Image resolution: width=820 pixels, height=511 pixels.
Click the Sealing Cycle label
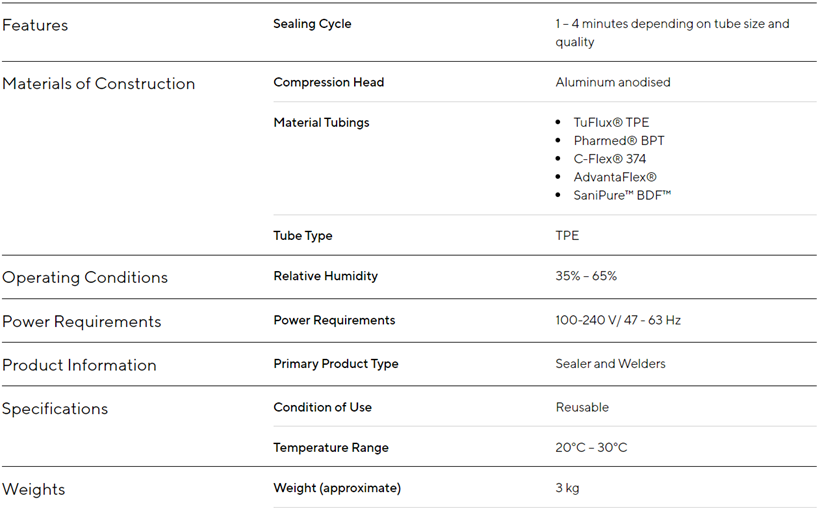312,24
